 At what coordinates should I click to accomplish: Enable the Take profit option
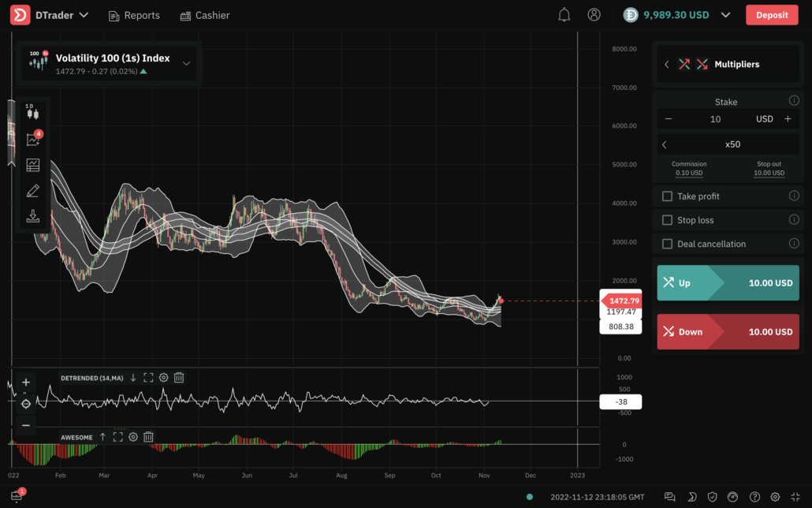point(666,196)
